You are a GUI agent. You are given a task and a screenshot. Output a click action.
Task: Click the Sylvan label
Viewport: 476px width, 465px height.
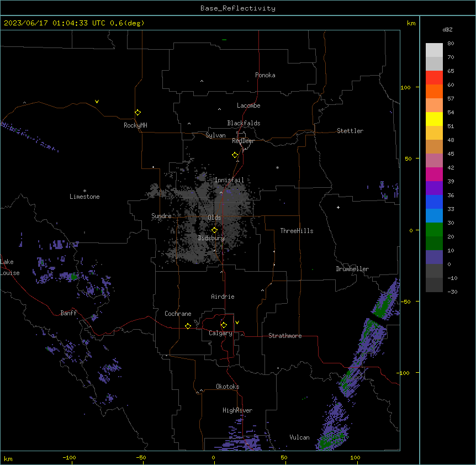tap(215, 135)
